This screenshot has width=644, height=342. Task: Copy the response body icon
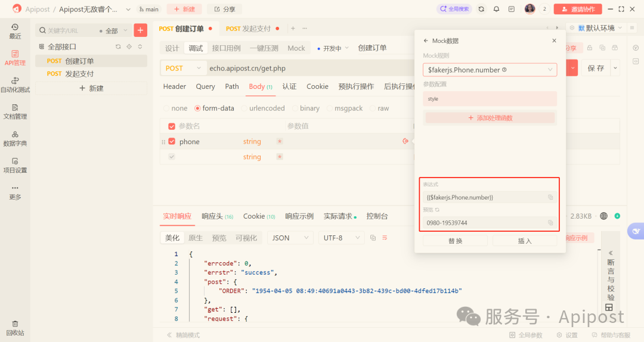373,238
